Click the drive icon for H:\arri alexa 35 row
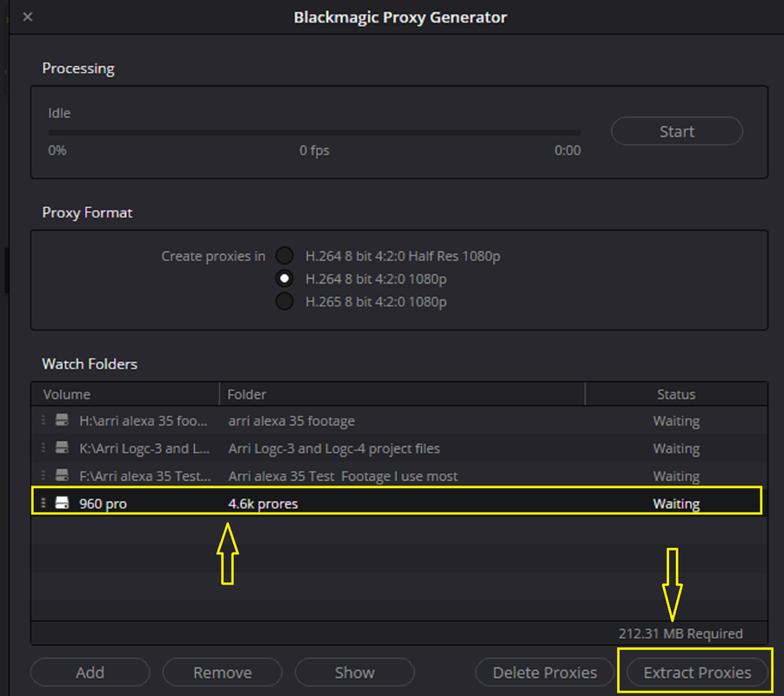The image size is (784, 696). [62, 420]
